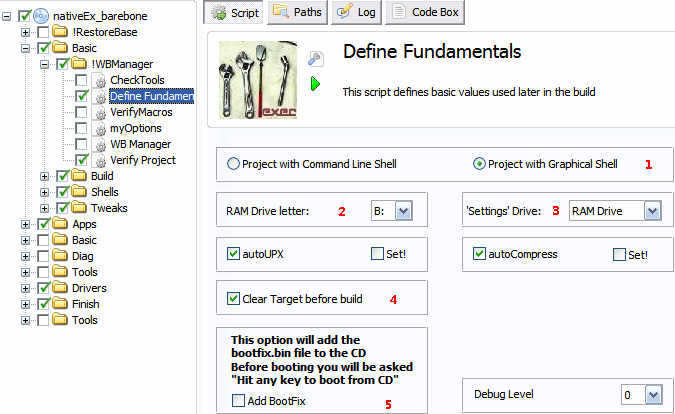Click the Finish folder icon
The height and width of the screenshot is (414, 675).
[60, 303]
